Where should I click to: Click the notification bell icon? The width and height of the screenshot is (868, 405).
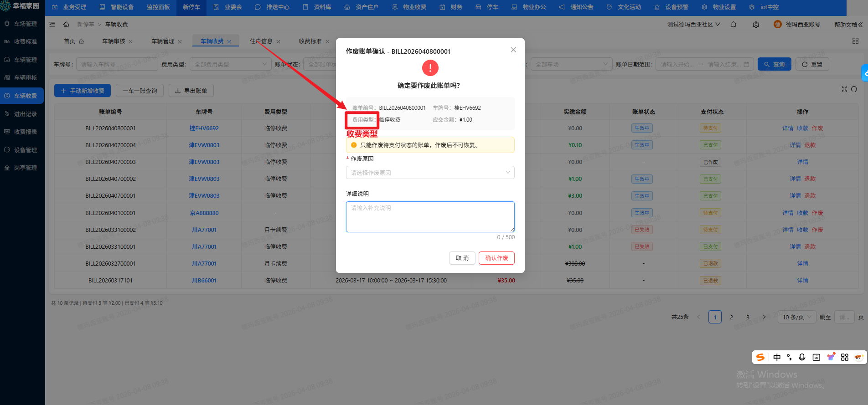[x=734, y=25]
